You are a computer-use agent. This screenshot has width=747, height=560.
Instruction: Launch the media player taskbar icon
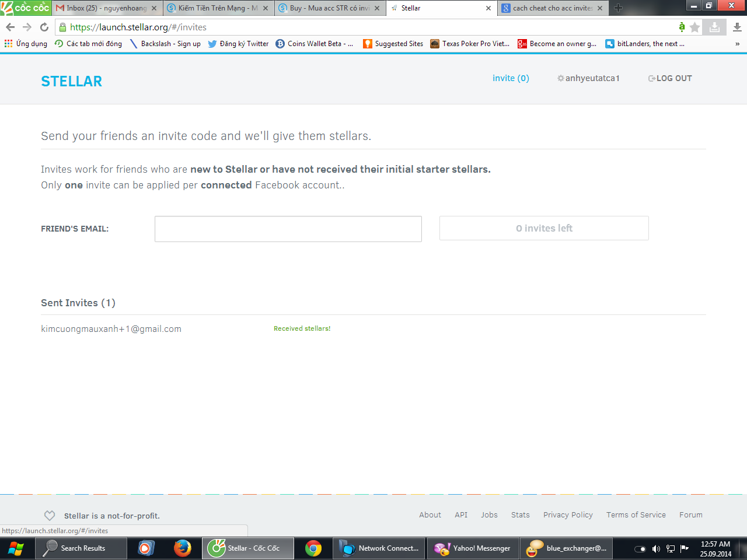(146, 548)
